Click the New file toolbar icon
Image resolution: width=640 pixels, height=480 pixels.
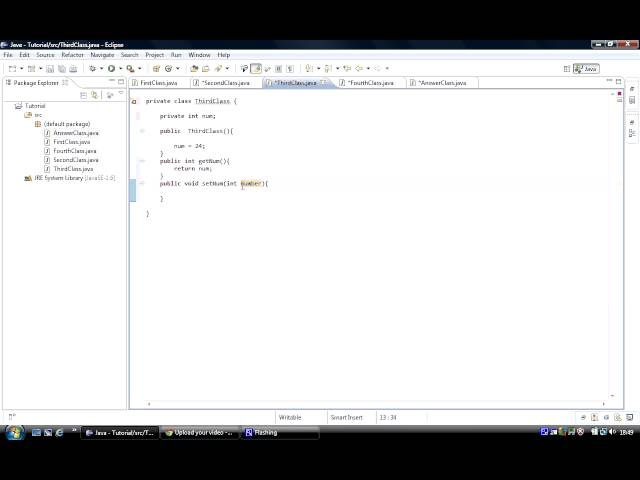click(x=12, y=69)
